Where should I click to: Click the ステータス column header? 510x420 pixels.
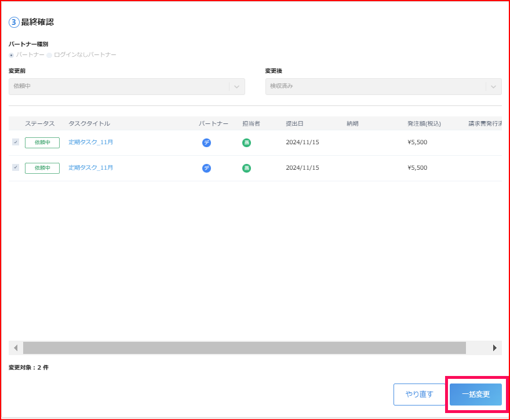tap(39, 123)
